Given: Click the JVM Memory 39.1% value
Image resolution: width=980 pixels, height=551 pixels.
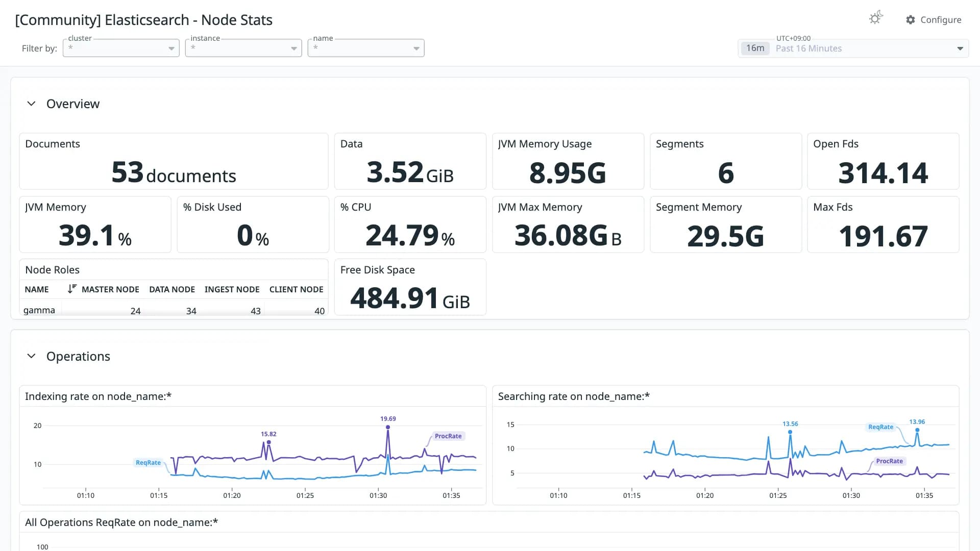Looking at the screenshot, I should pyautogui.click(x=95, y=236).
